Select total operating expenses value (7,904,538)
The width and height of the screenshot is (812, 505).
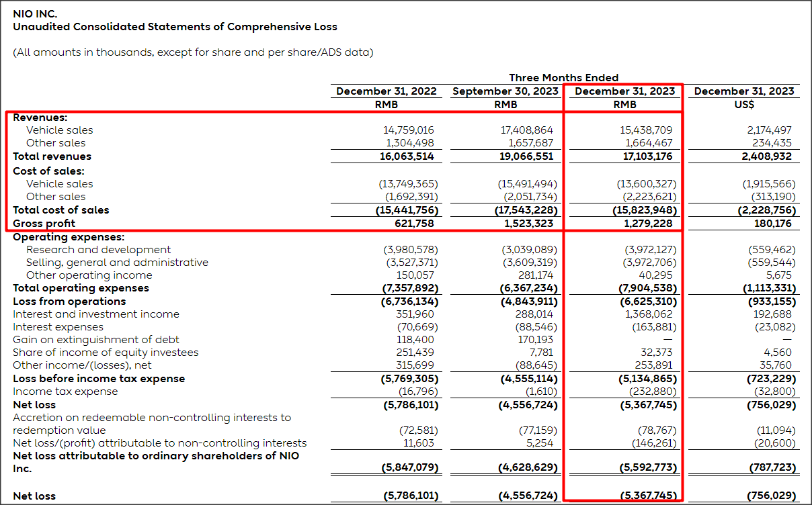click(647, 288)
